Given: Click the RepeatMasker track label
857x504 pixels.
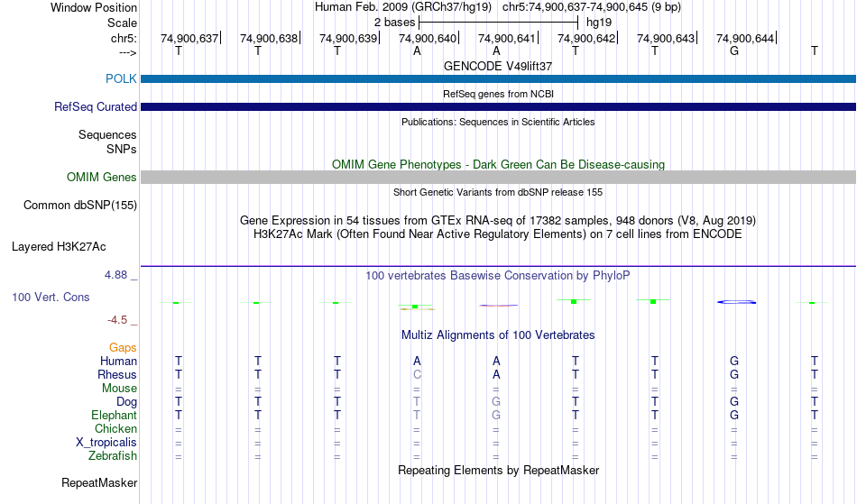Looking at the screenshot, I should pos(99,482).
